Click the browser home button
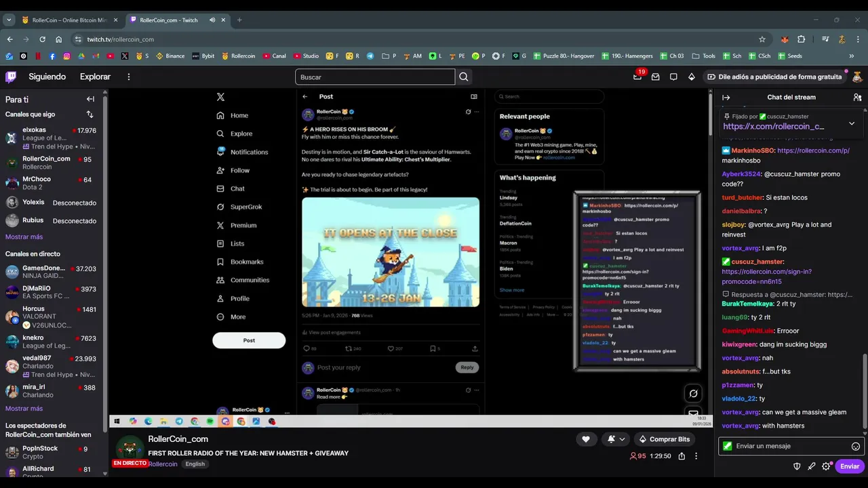 (59, 39)
